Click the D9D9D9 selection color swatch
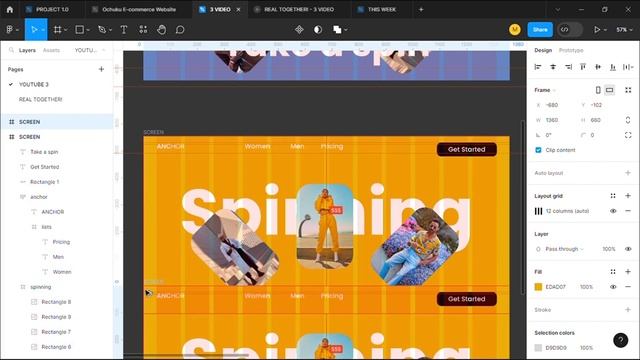Viewport: 640px width, 360px height. point(538,348)
